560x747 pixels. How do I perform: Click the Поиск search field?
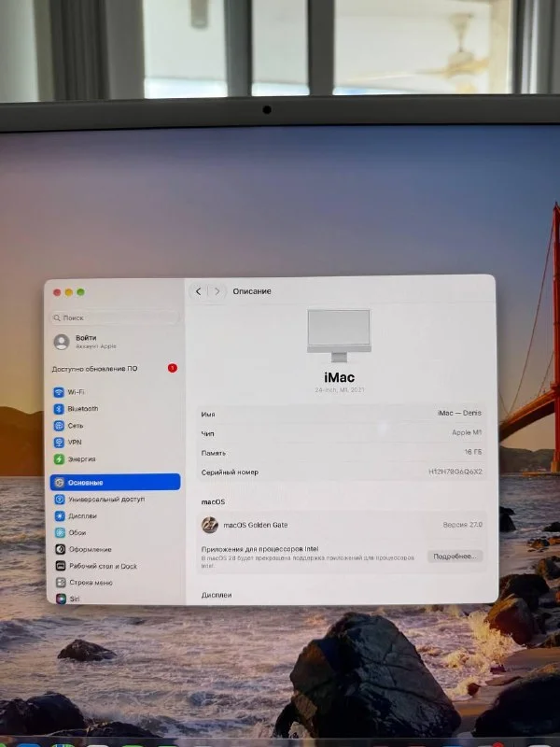pos(114,317)
